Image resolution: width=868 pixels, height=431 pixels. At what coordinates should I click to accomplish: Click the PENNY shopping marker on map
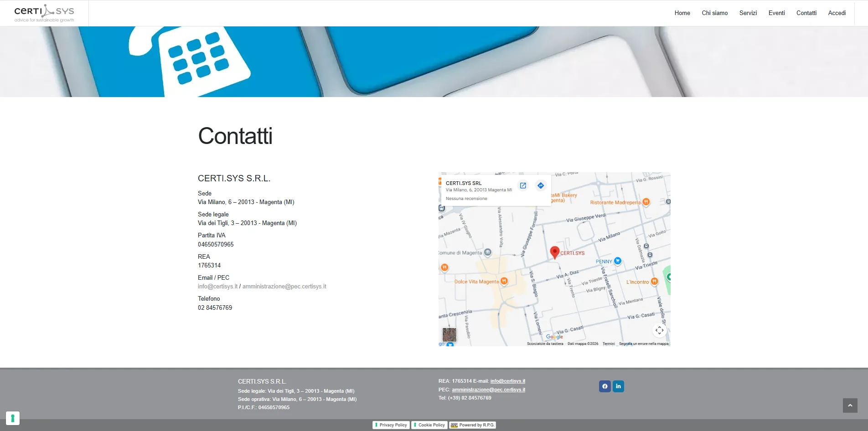point(617,261)
